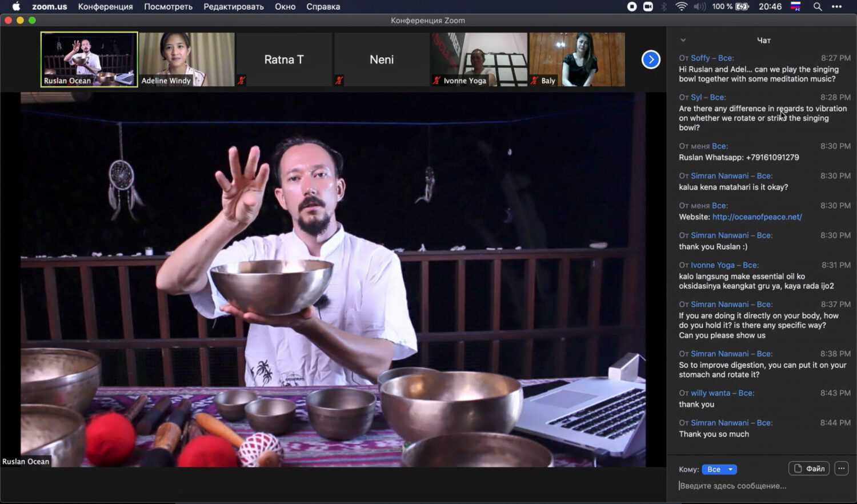Open the Конференция menu
The height and width of the screenshot is (504, 857).
[105, 7]
